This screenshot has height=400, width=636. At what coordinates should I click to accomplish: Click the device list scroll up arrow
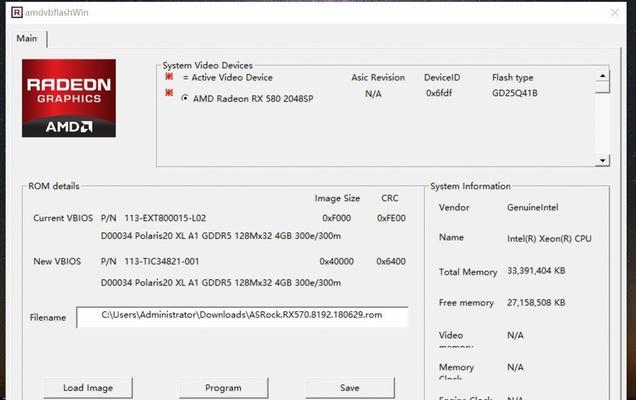coord(602,76)
